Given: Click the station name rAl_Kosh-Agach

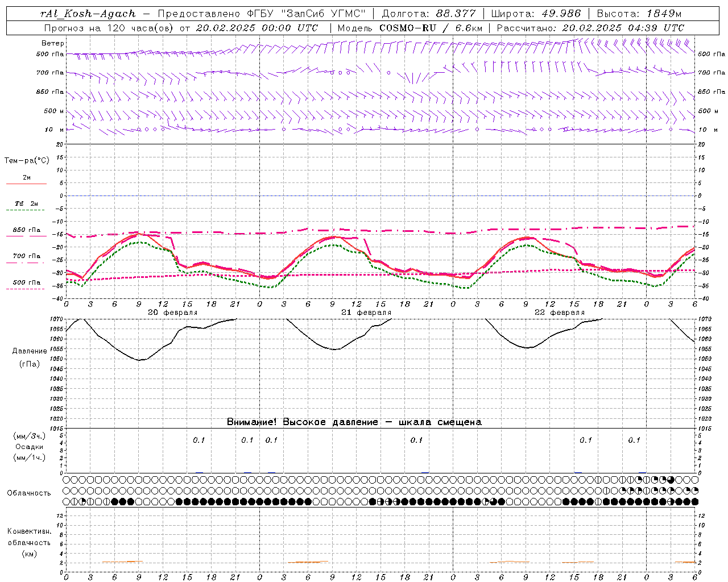Looking at the screenshot, I should coord(88,14).
